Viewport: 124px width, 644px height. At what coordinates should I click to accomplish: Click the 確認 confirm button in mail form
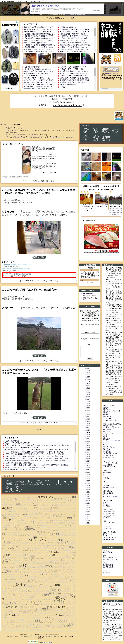click(90, 358)
